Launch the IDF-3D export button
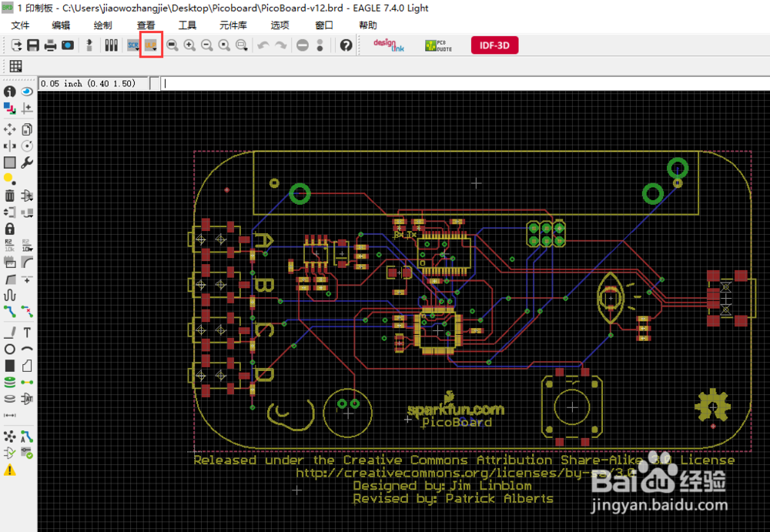This screenshot has height=532, width=770. point(494,45)
